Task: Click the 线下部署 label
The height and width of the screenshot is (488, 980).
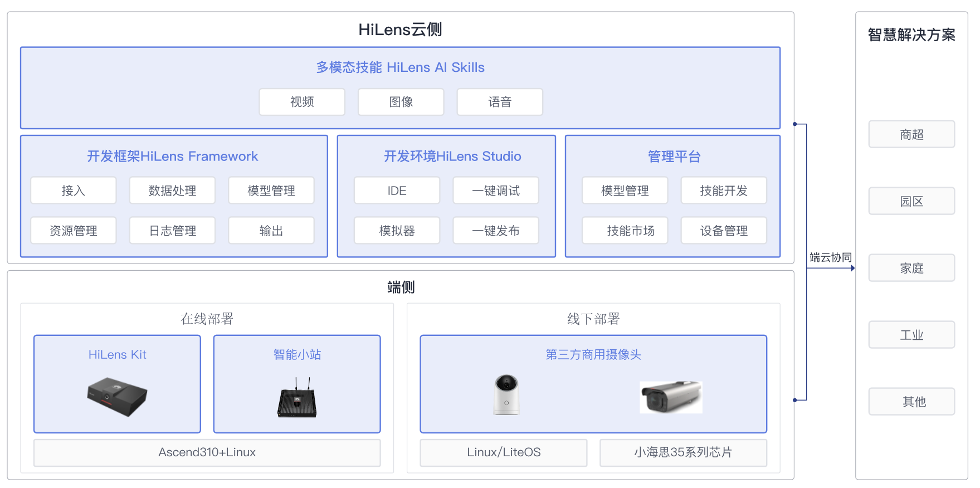Action: click(593, 319)
